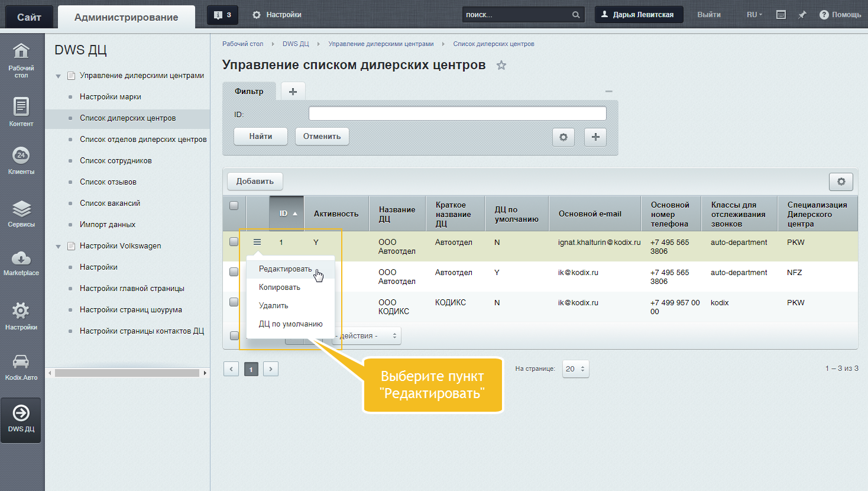Sort by the ID column header
This screenshot has height=491, width=868.
pyautogui.click(x=287, y=214)
